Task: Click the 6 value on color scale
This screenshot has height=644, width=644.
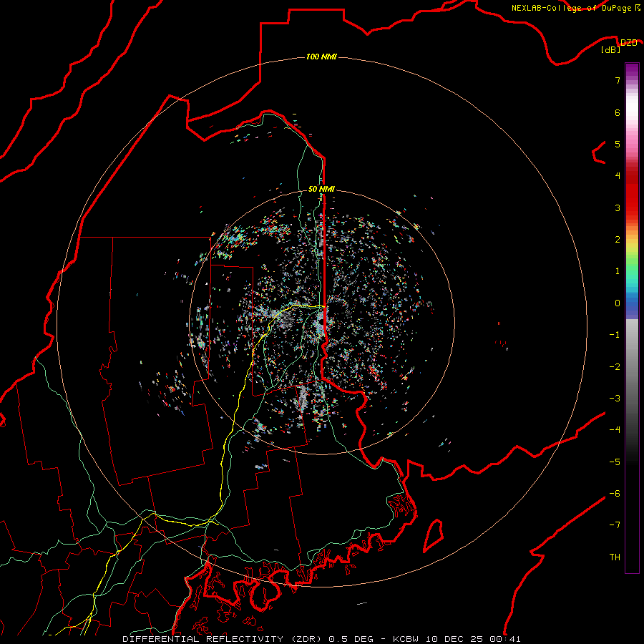Action: (x=618, y=112)
